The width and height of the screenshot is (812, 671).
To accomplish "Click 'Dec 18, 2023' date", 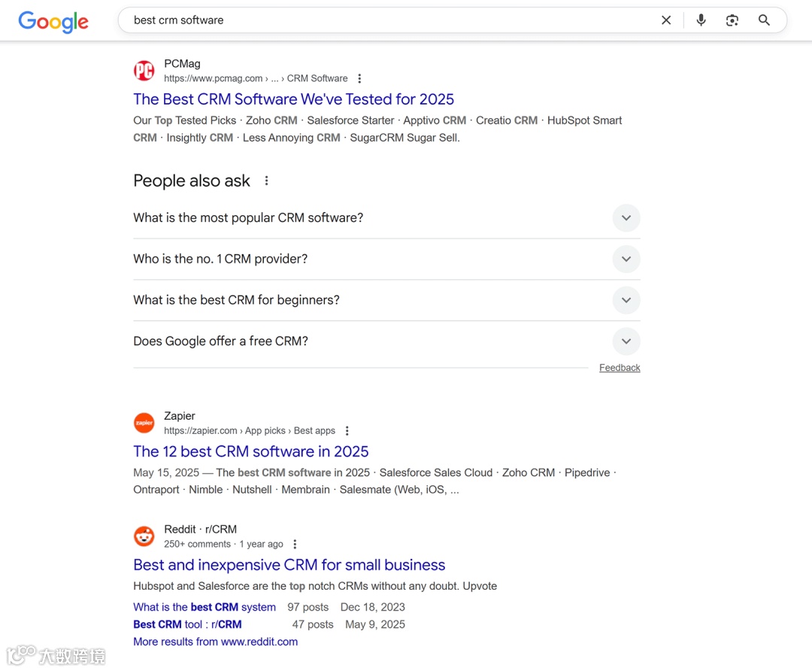I will point(373,607).
